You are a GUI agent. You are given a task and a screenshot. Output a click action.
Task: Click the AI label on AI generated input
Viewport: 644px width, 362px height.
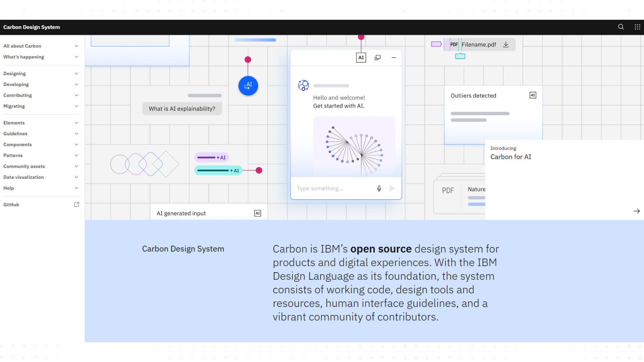258,213
